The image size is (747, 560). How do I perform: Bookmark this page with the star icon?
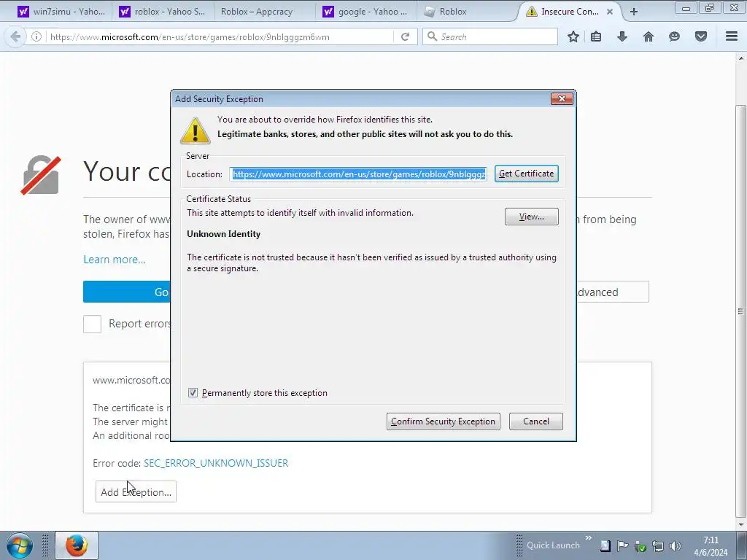[x=573, y=36]
